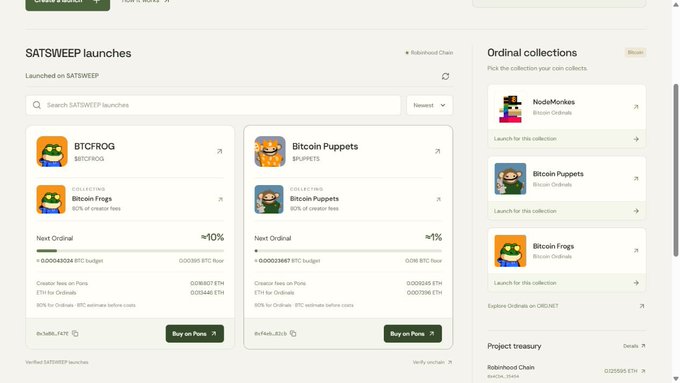
Task: Open NodeMonkes collection external arrow
Action: [x=636, y=107]
